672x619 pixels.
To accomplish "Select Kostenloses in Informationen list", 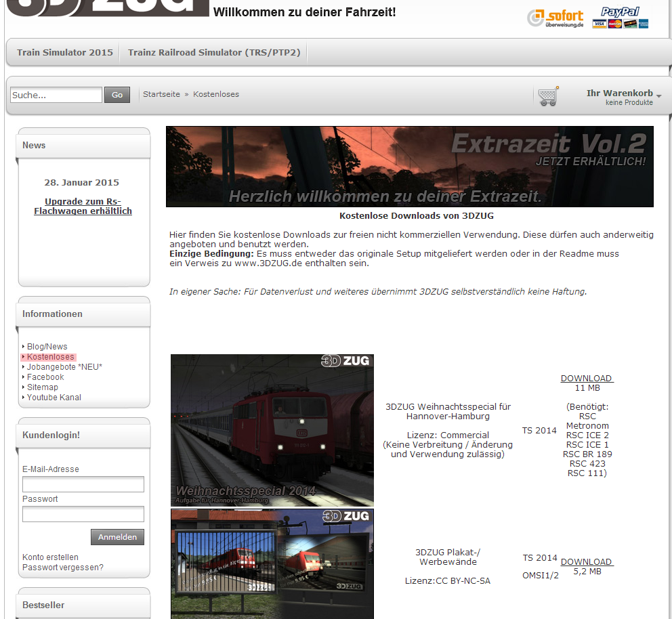I will (x=51, y=357).
